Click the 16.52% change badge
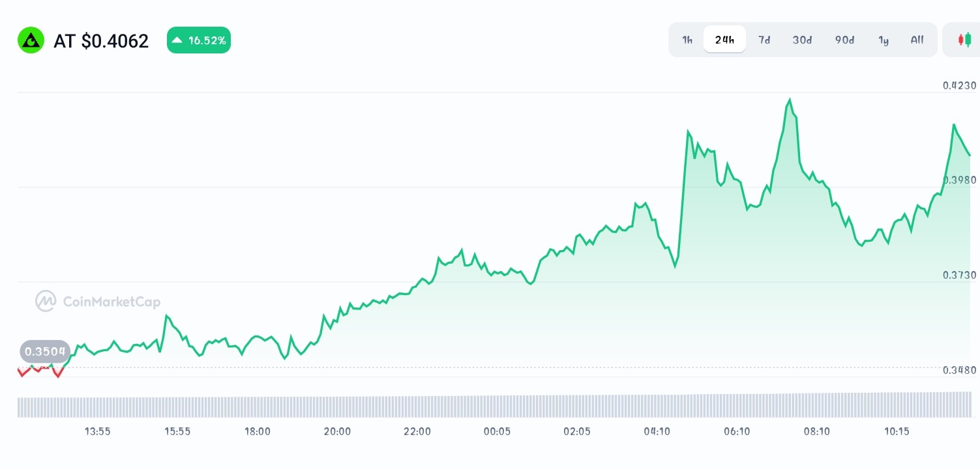This screenshot has height=469, width=980. pos(199,40)
